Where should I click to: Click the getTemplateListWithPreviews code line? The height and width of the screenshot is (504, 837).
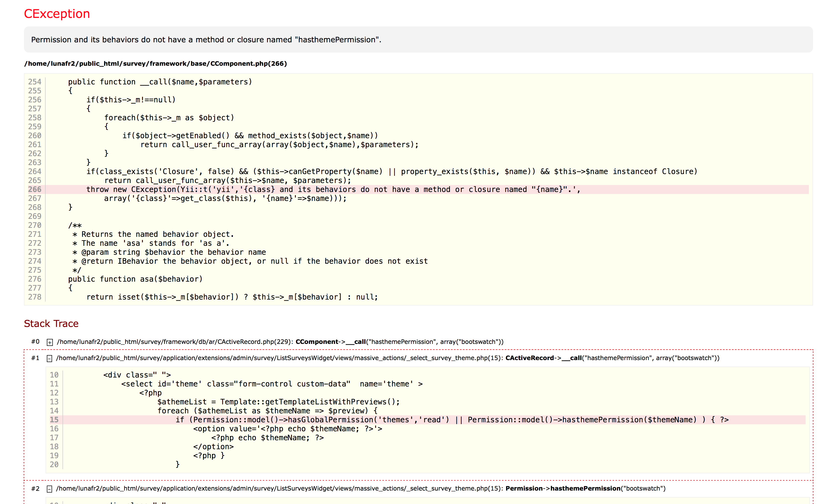click(278, 402)
